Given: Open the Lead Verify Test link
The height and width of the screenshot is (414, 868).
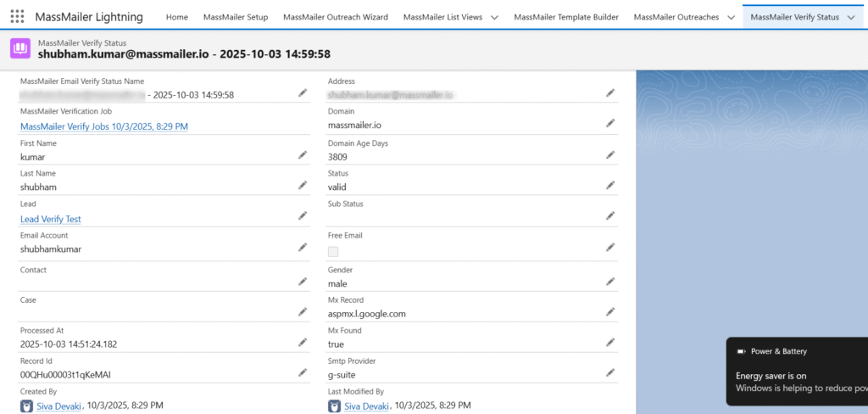Looking at the screenshot, I should pyautogui.click(x=50, y=219).
